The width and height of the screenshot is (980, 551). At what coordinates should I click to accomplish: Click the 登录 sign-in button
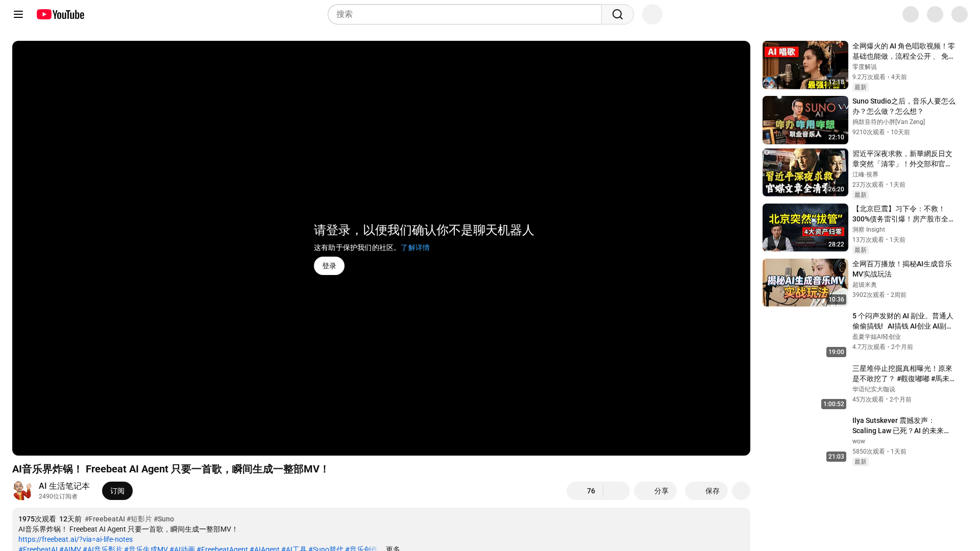(x=329, y=266)
